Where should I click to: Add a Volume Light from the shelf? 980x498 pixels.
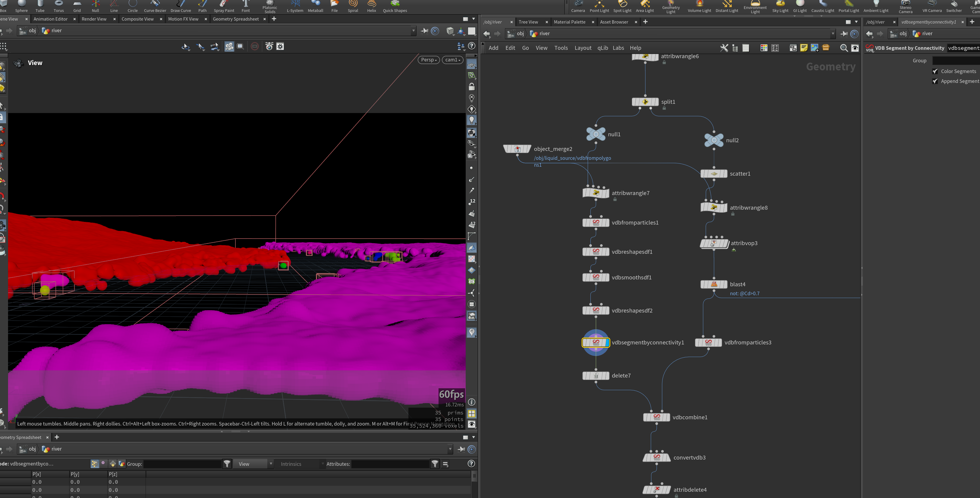click(699, 7)
